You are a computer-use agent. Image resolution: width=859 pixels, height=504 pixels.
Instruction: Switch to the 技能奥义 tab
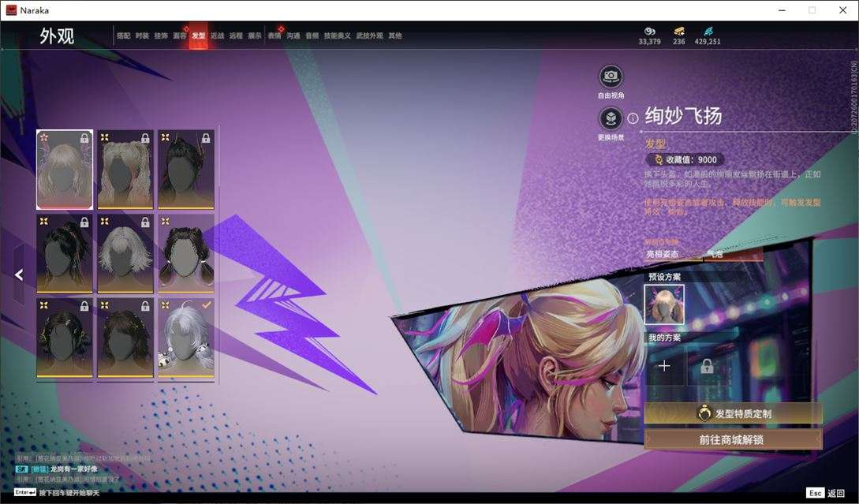point(338,35)
